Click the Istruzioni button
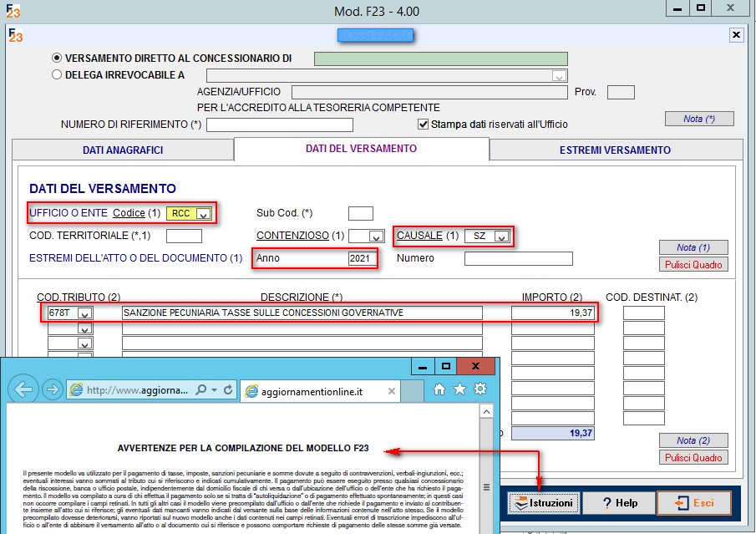The width and height of the screenshot is (756, 534). pos(544,503)
